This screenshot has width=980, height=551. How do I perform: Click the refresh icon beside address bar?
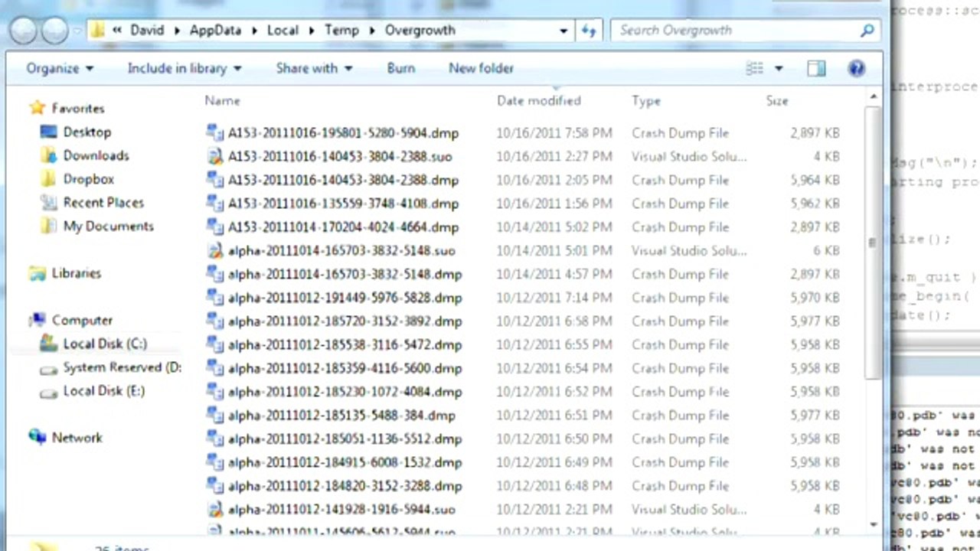coord(589,31)
